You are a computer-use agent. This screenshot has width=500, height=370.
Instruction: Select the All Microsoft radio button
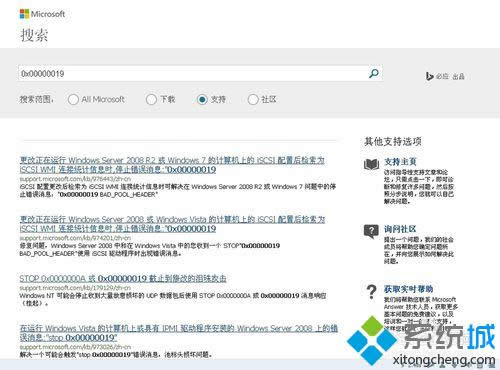tap(73, 99)
